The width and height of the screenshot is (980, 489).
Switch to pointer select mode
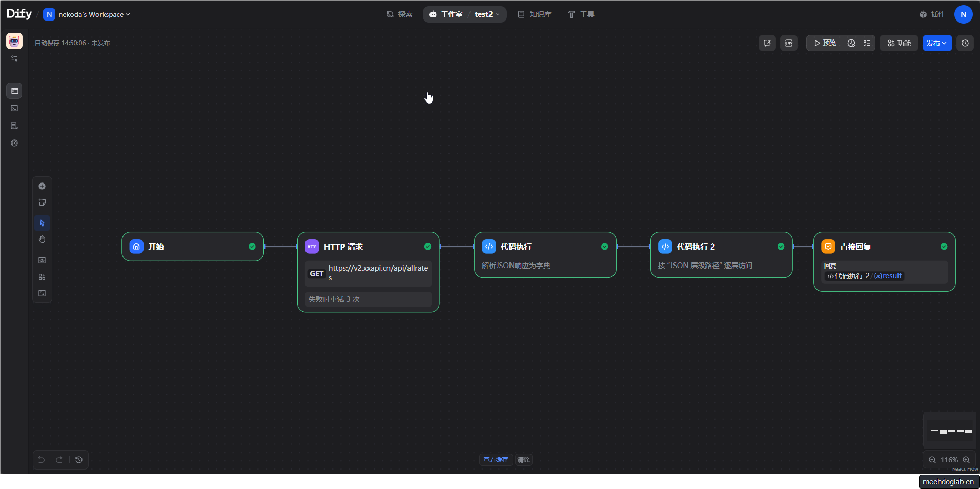(x=42, y=223)
